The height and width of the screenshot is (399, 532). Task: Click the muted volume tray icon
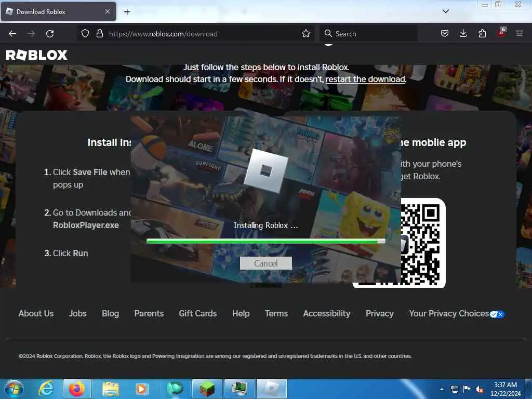coord(480,389)
